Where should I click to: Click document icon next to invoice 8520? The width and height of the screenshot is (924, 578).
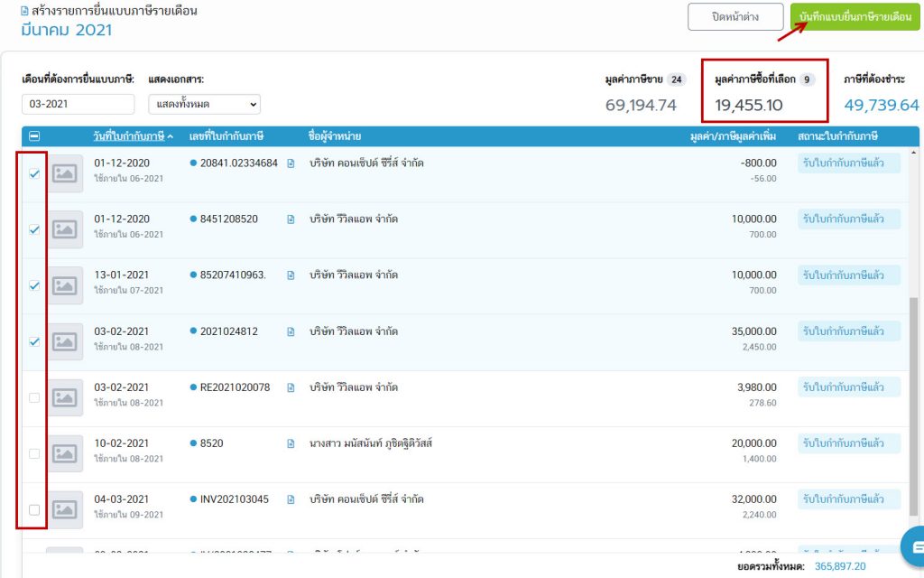coord(291,443)
